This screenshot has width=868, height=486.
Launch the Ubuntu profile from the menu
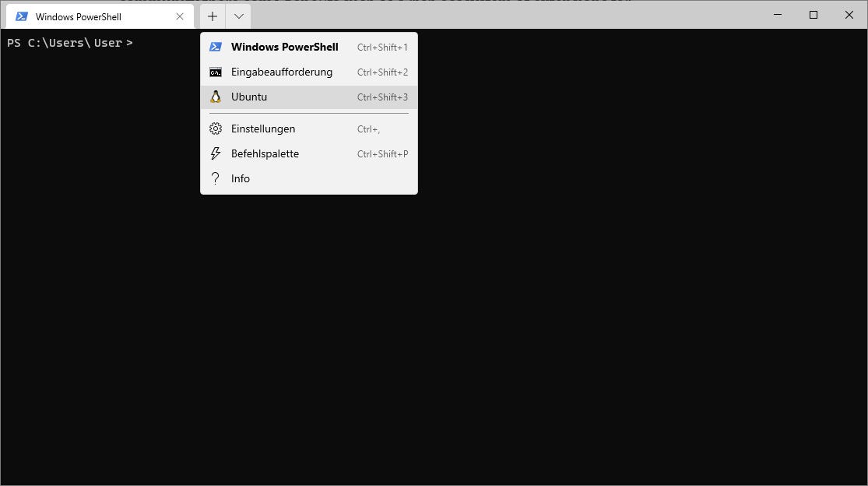(x=309, y=97)
